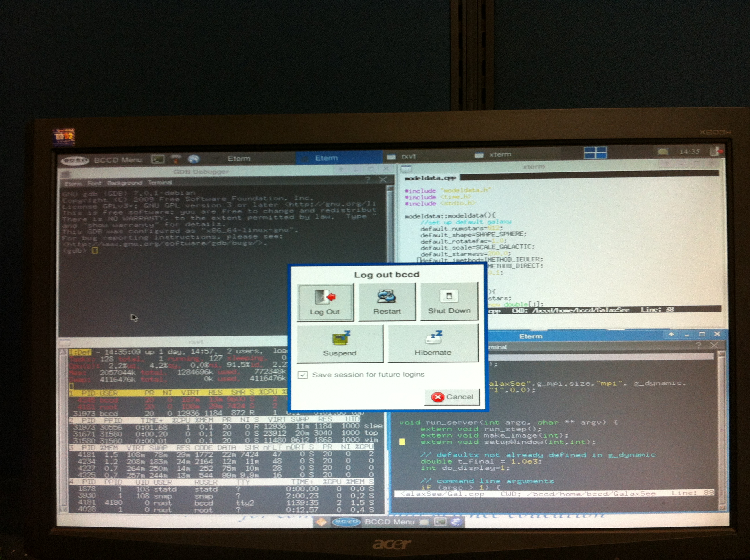This screenshot has height=560, width=750.
Task: Toggle Save session for future logins
Action: 303,375
